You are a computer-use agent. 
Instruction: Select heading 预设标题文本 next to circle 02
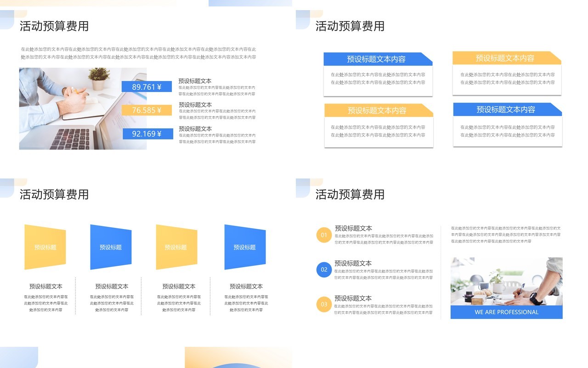[x=353, y=263]
